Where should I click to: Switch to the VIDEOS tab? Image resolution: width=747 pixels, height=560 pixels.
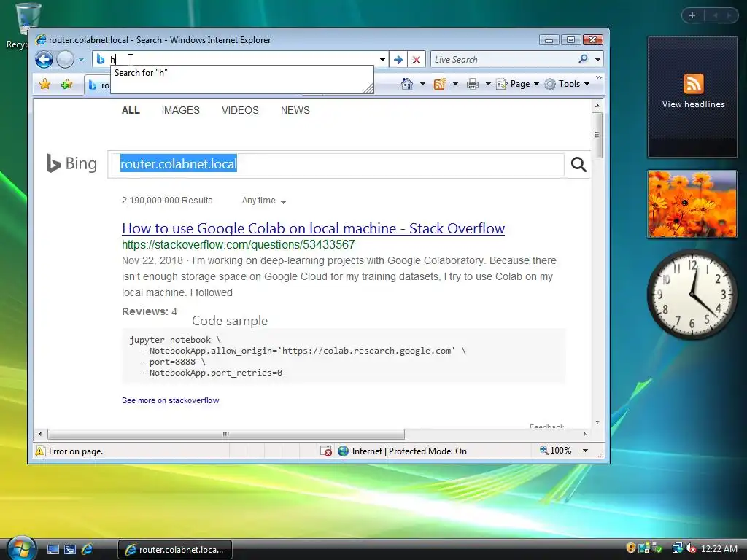tap(240, 111)
